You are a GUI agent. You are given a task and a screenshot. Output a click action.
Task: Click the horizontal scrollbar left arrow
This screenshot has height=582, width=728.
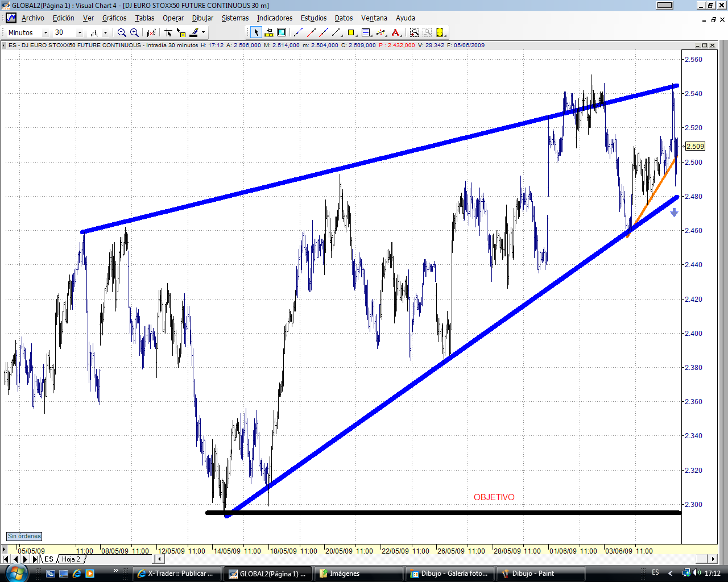click(x=160, y=559)
